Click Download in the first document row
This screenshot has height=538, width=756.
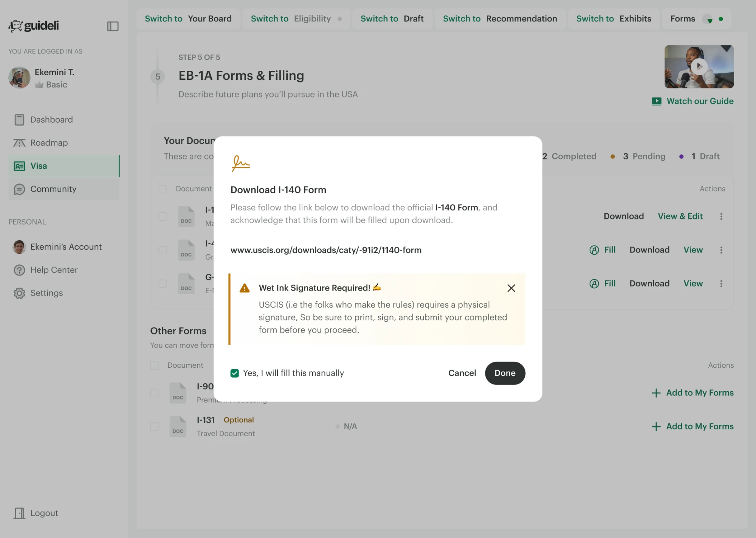coord(623,216)
